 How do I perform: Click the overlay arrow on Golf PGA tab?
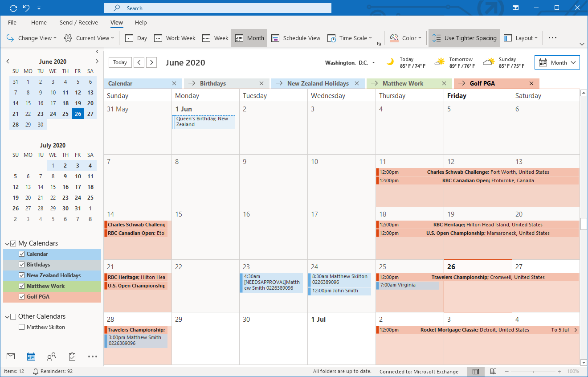pos(462,83)
